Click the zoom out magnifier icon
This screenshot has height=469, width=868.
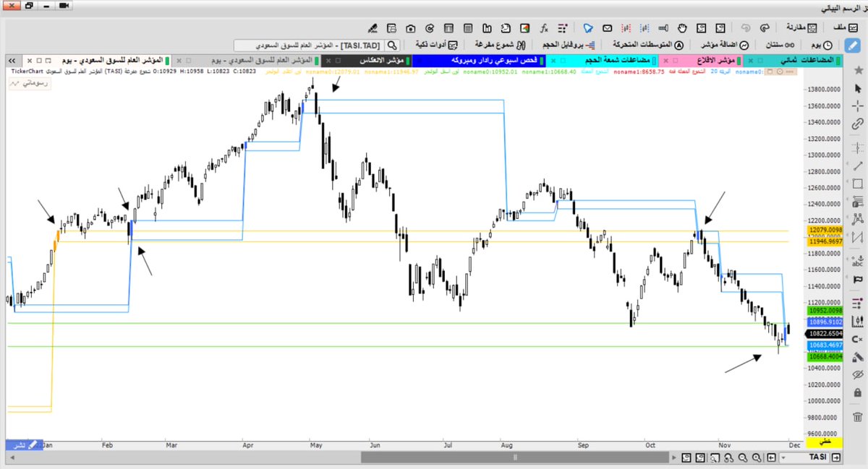click(x=742, y=457)
